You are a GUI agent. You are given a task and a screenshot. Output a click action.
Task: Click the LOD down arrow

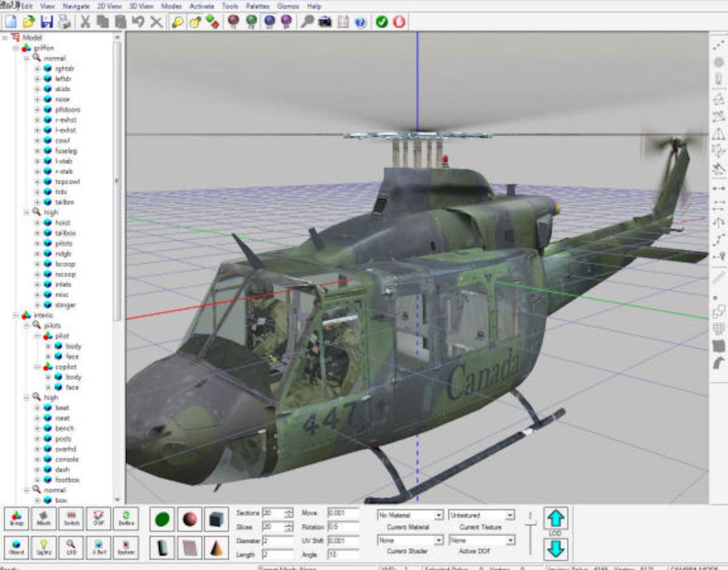click(x=556, y=549)
